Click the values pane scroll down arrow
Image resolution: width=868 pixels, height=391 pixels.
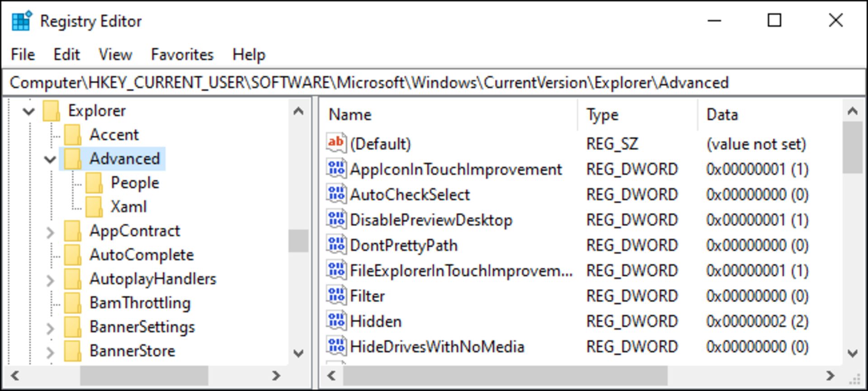853,353
